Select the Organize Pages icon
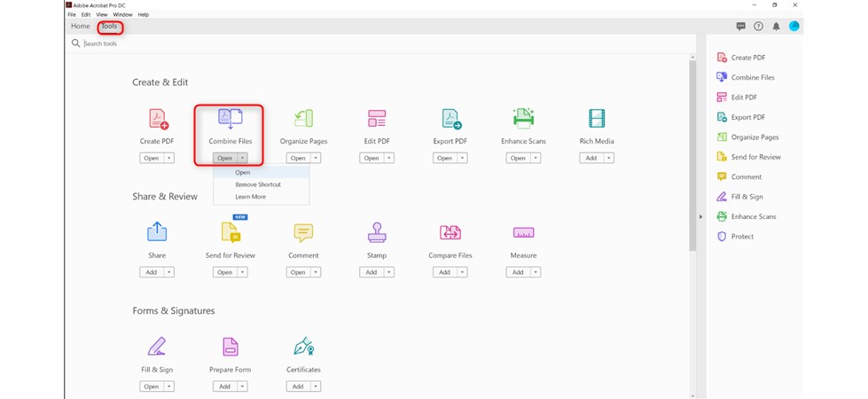 point(304,119)
